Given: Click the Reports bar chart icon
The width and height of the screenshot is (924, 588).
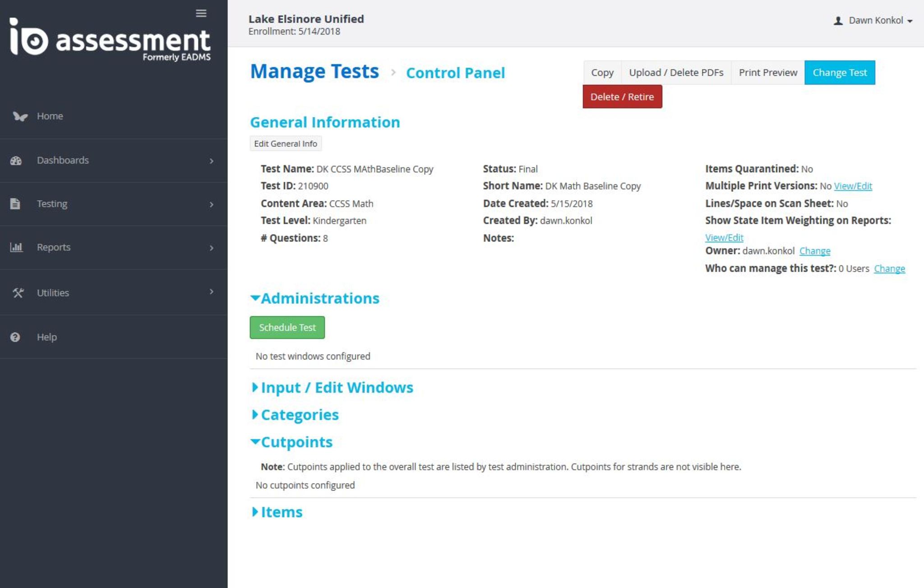Looking at the screenshot, I should [x=16, y=247].
